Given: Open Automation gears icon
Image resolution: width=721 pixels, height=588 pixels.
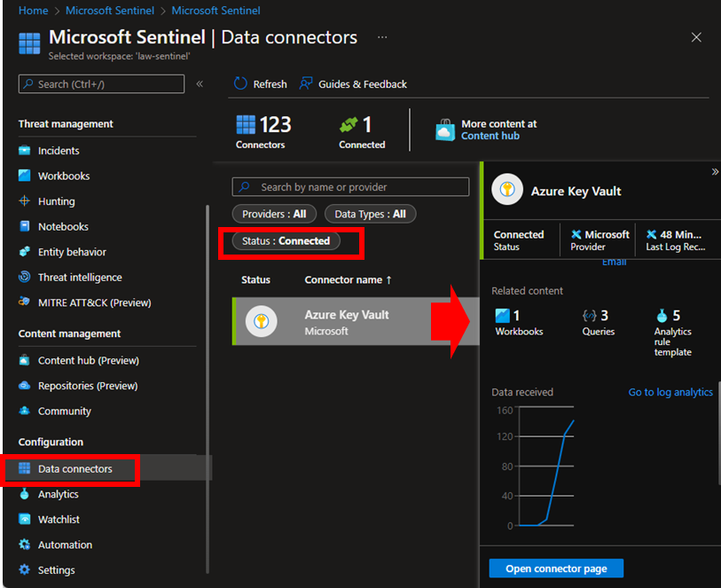Looking at the screenshot, I should [24, 545].
